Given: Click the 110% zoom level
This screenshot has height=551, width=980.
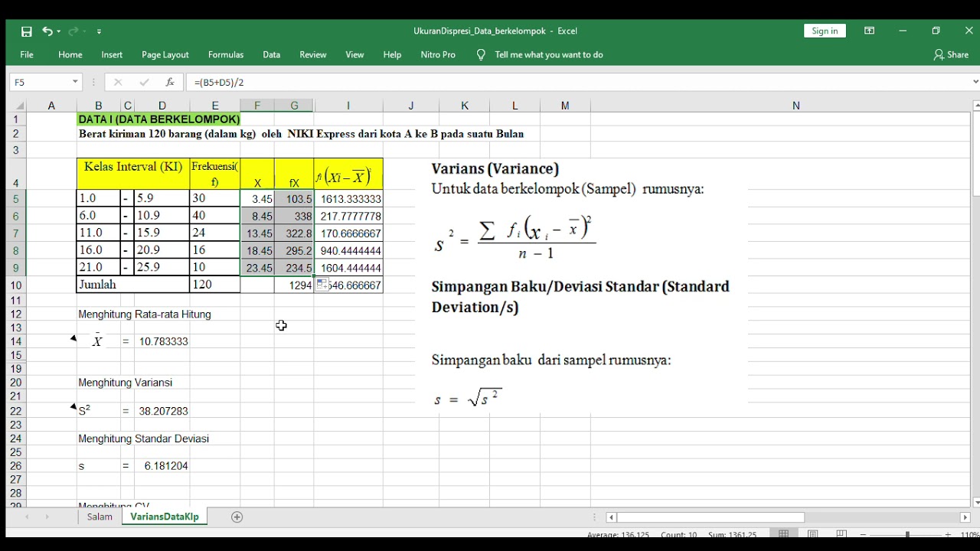Looking at the screenshot, I should click(969, 534).
